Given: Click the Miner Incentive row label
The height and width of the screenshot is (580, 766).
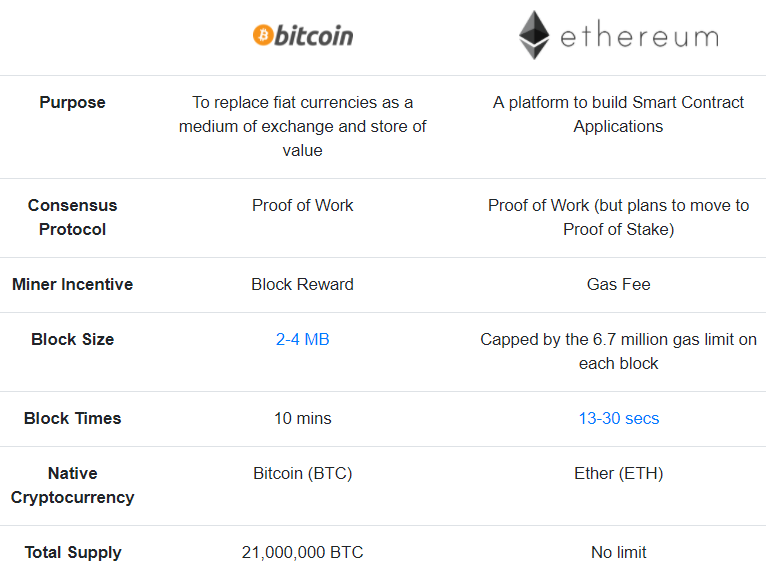Looking at the screenshot, I should tap(72, 285).
